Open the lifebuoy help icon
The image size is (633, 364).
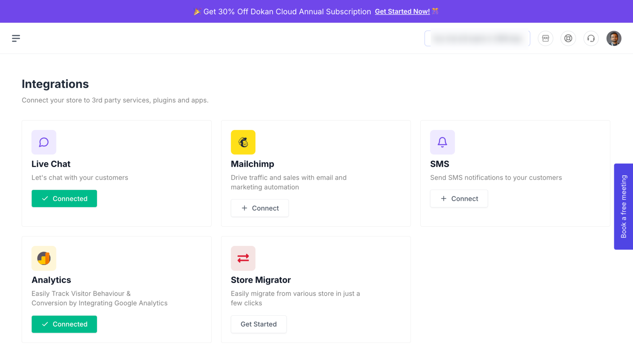point(568,38)
